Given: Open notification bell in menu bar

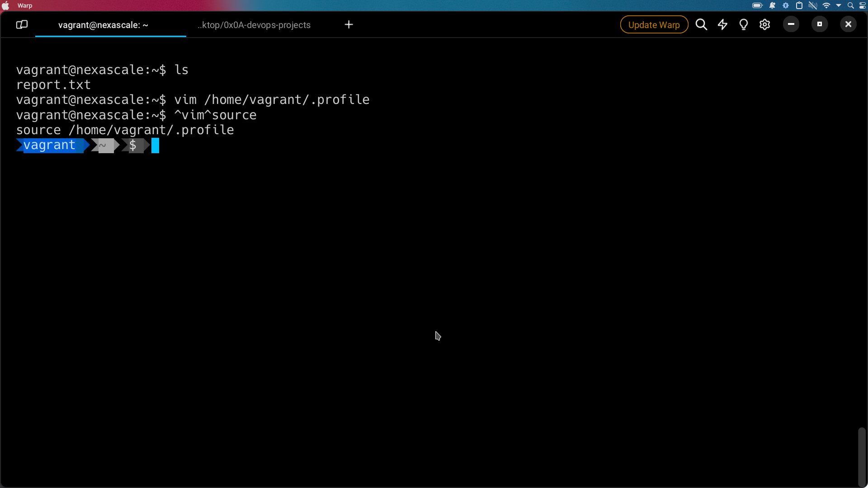Looking at the screenshot, I should [x=772, y=5].
